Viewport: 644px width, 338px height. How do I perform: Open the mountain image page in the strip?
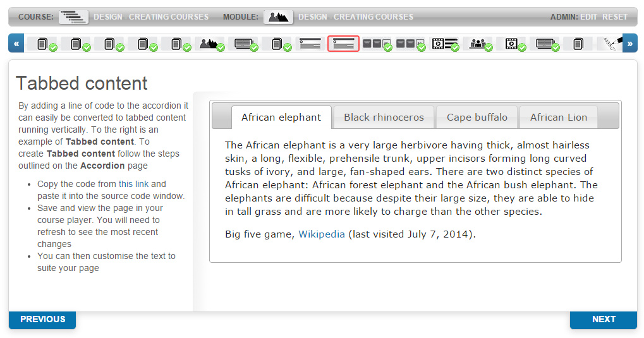coord(209,44)
